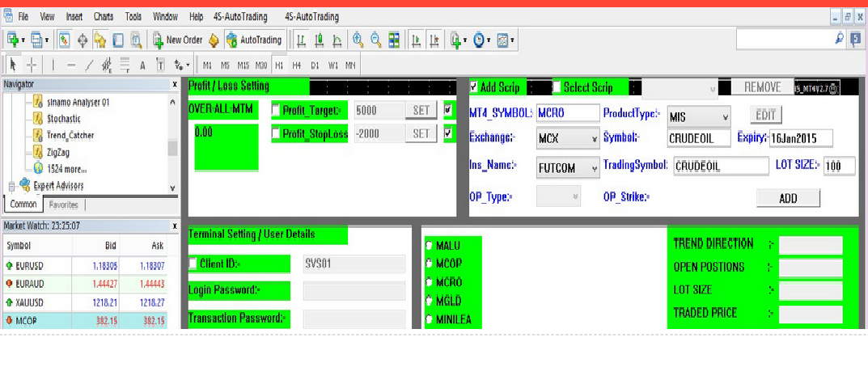Open the Charts menu

(104, 17)
